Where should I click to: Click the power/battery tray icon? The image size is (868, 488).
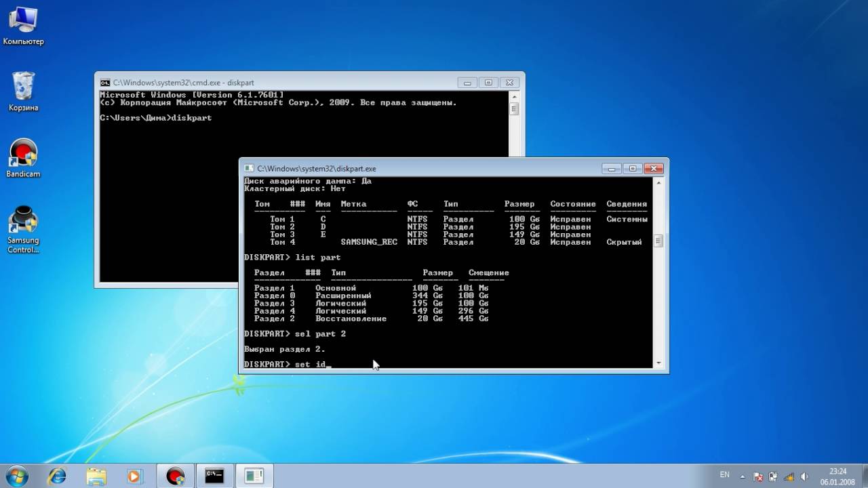(x=772, y=476)
